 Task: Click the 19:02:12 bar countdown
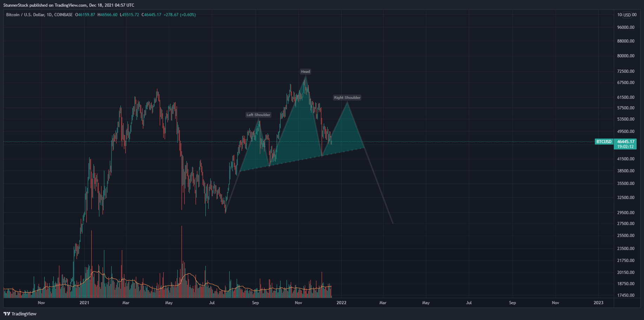pos(626,147)
